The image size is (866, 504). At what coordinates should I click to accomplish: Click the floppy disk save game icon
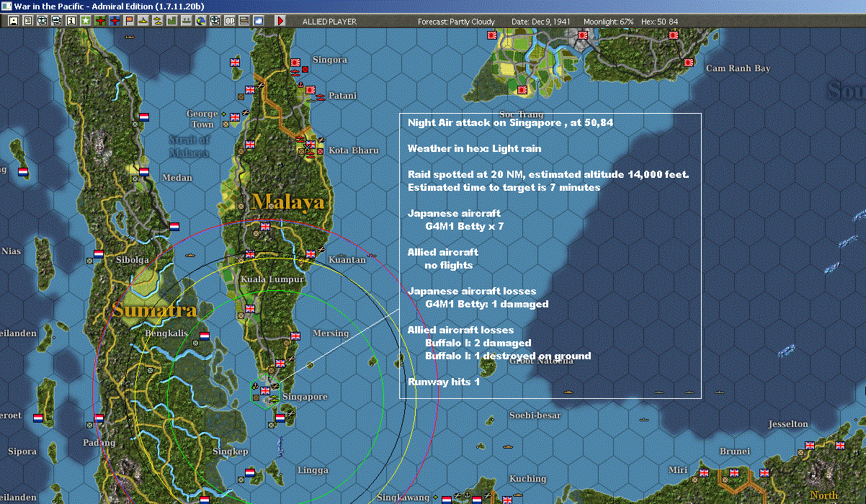click(14, 21)
